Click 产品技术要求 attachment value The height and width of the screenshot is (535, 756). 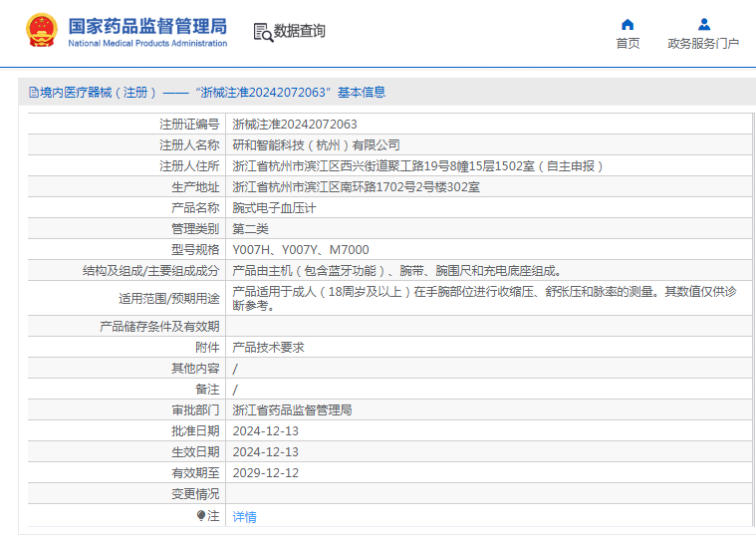268,348
